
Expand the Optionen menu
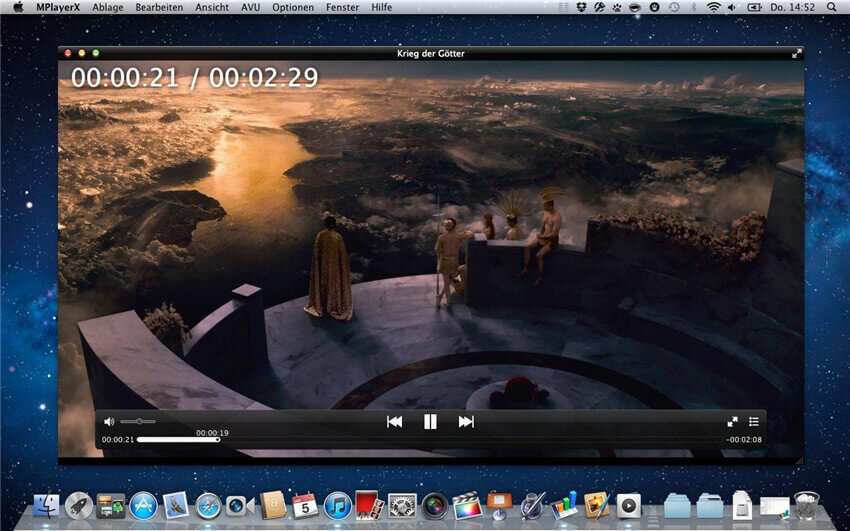click(x=293, y=8)
